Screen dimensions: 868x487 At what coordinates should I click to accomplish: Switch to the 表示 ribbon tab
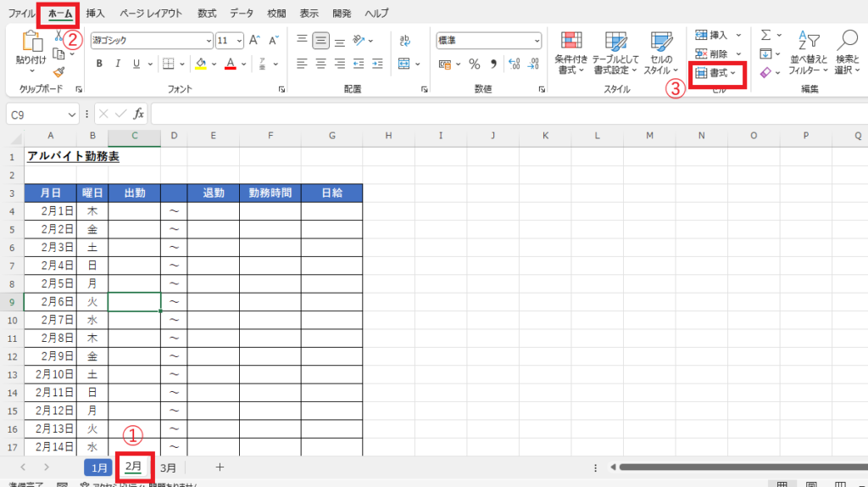pos(309,14)
